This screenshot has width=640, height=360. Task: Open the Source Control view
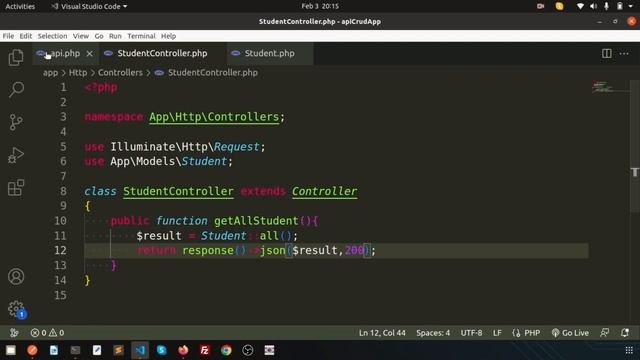click(x=16, y=122)
